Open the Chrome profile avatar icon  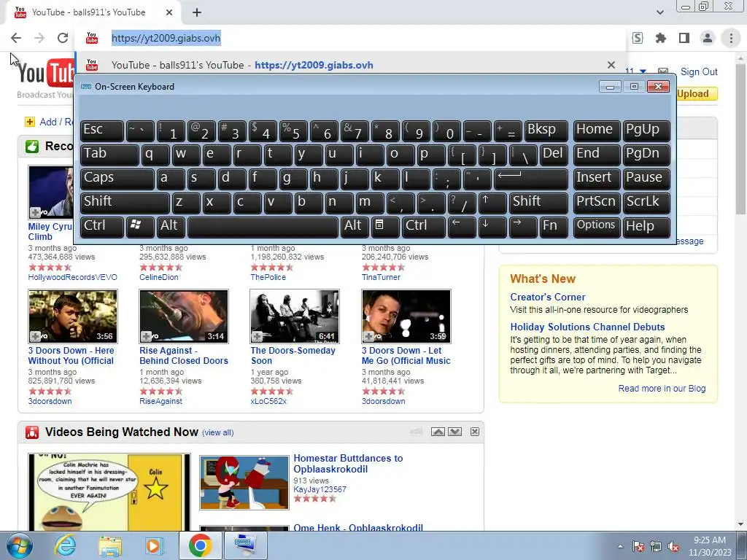tap(708, 38)
